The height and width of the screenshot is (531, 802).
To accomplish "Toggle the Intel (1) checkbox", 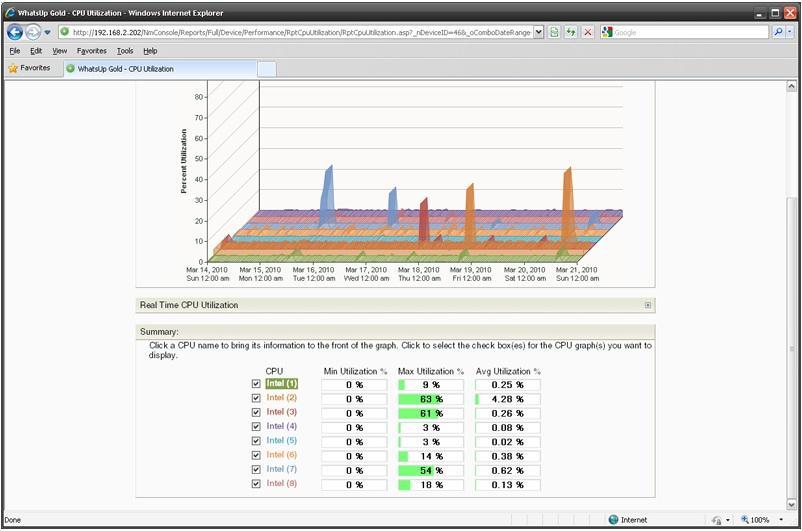I will pyautogui.click(x=256, y=384).
